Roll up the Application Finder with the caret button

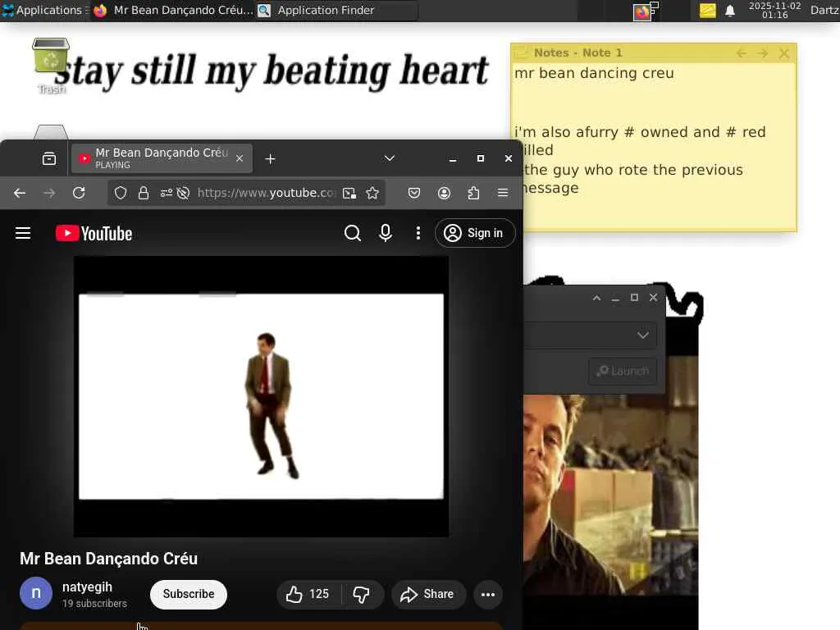pyautogui.click(x=597, y=298)
